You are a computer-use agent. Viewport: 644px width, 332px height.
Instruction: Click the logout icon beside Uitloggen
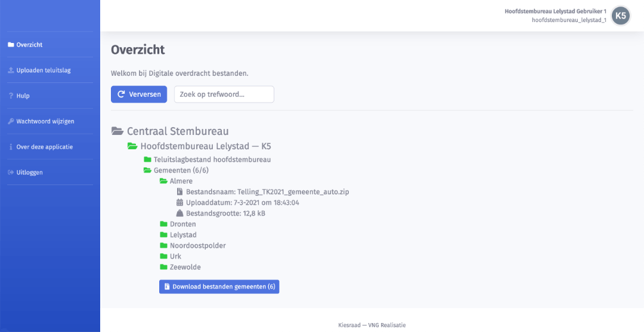coord(11,173)
